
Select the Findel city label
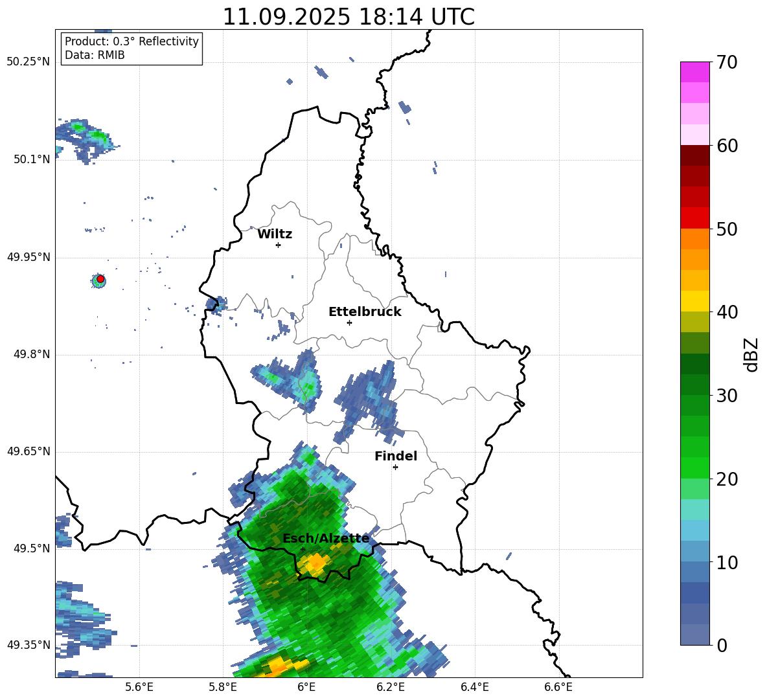tap(396, 456)
